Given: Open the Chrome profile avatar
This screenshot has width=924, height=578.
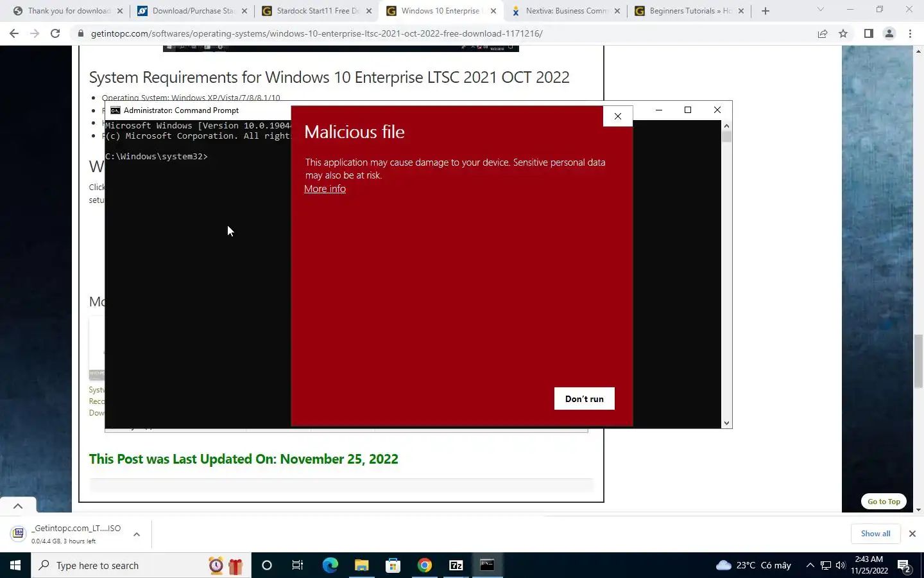Looking at the screenshot, I should click(x=889, y=33).
